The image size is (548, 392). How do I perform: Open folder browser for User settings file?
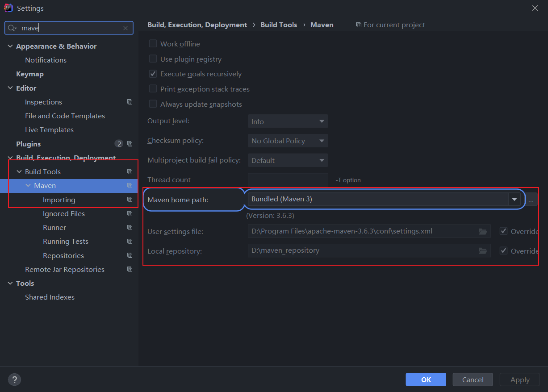click(x=482, y=231)
